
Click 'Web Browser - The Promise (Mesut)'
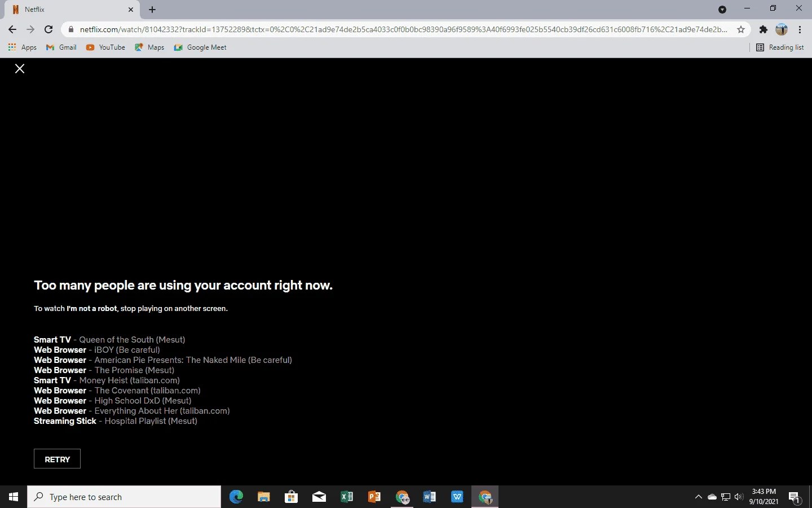[104, 370]
